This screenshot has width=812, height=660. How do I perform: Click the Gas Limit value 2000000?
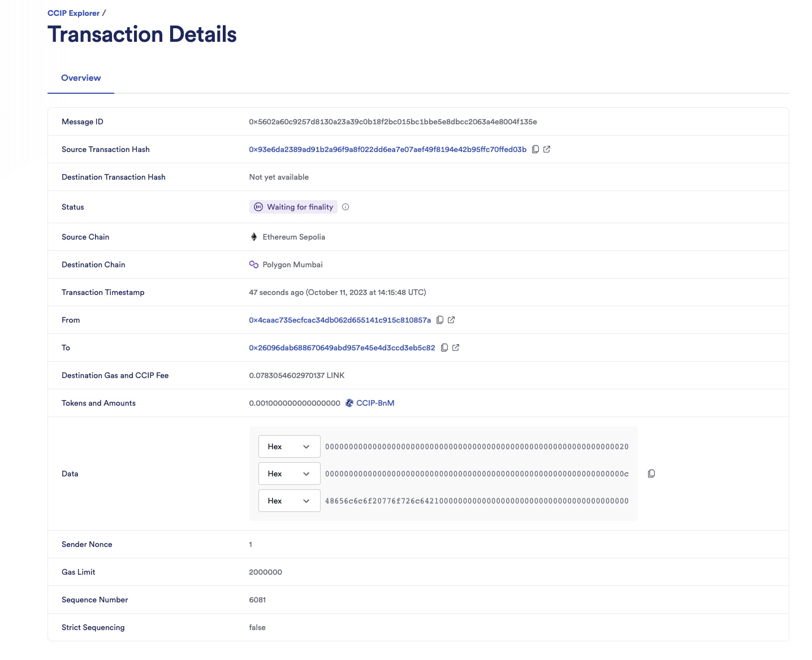[266, 572]
